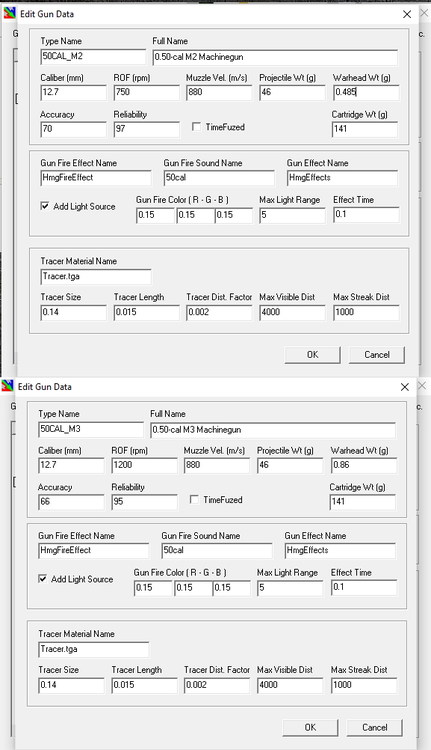Image resolution: width=431 pixels, height=750 pixels.
Task: Edit Gun Effect Name HmgEffects in M3 dialog
Action: click(340, 551)
